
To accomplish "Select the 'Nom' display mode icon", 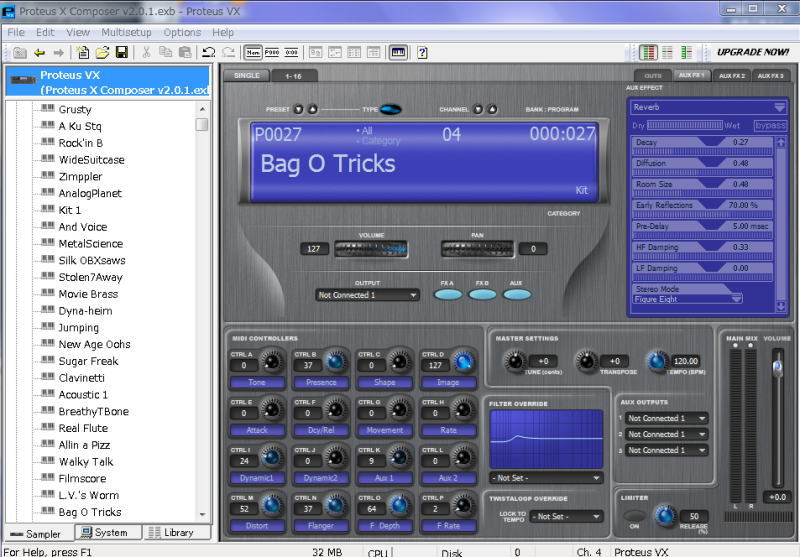I will pos(253,52).
